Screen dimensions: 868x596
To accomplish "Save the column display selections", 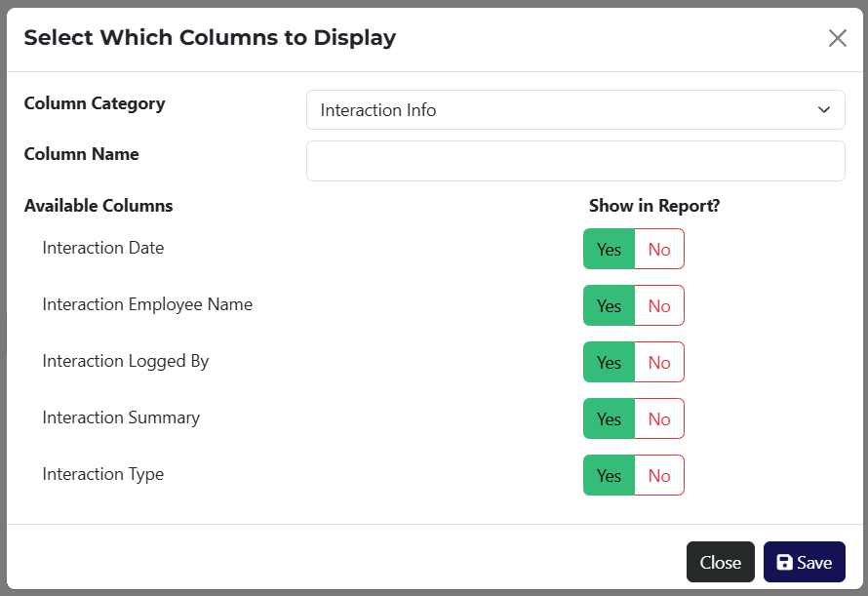I will point(804,562).
